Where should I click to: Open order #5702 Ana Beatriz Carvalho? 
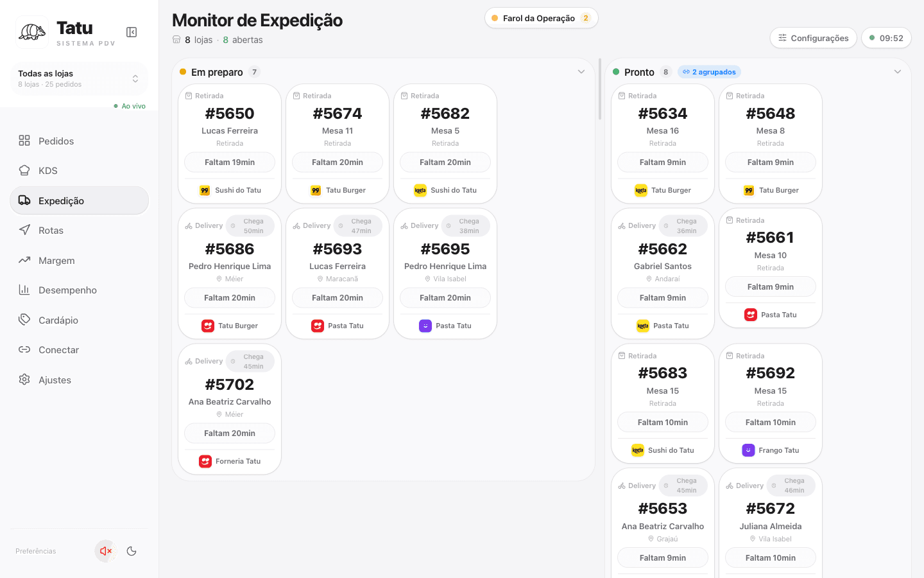[230, 409]
